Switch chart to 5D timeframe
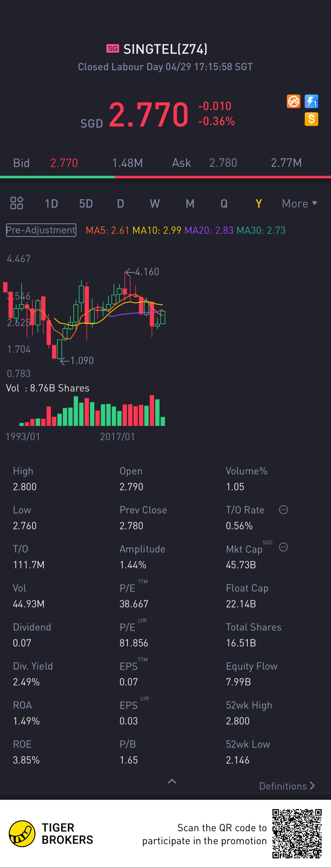 click(86, 203)
